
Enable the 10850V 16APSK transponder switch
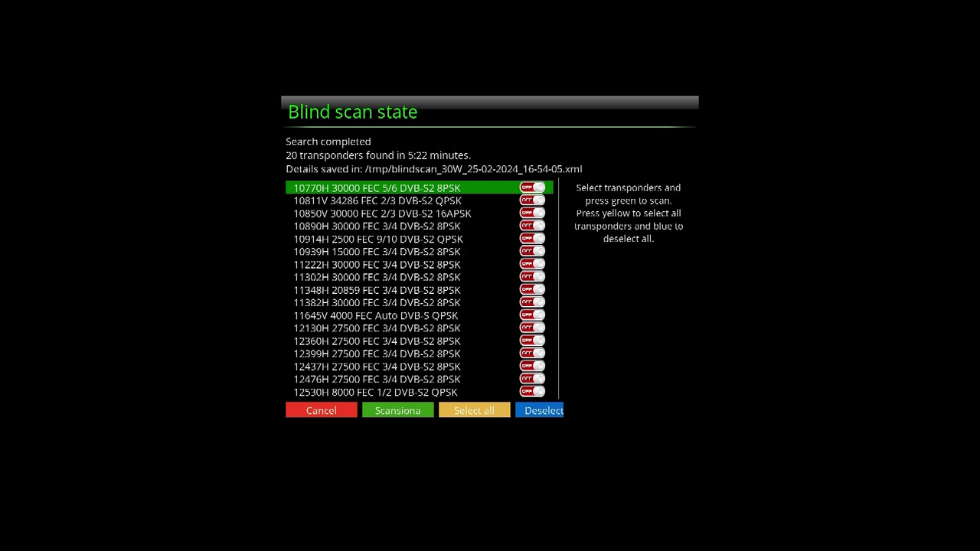(532, 213)
